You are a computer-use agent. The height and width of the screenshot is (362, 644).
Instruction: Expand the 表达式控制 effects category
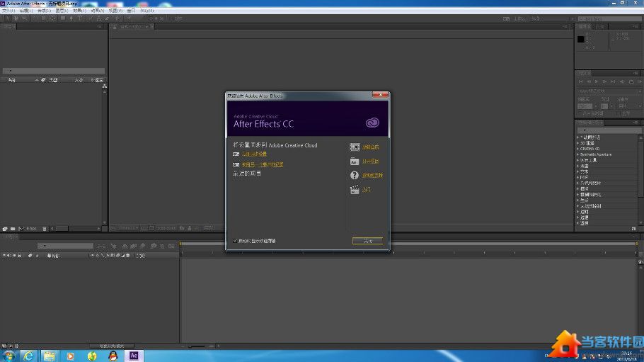578,206
